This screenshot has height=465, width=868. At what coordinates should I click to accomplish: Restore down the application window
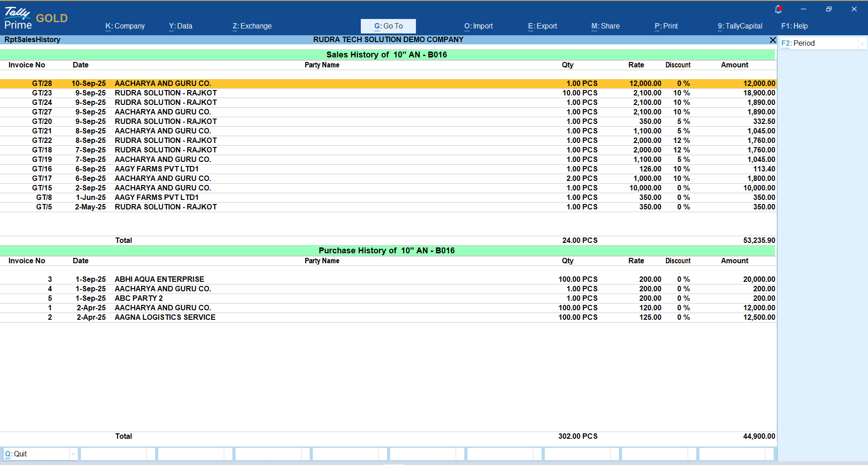click(x=829, y=9)
